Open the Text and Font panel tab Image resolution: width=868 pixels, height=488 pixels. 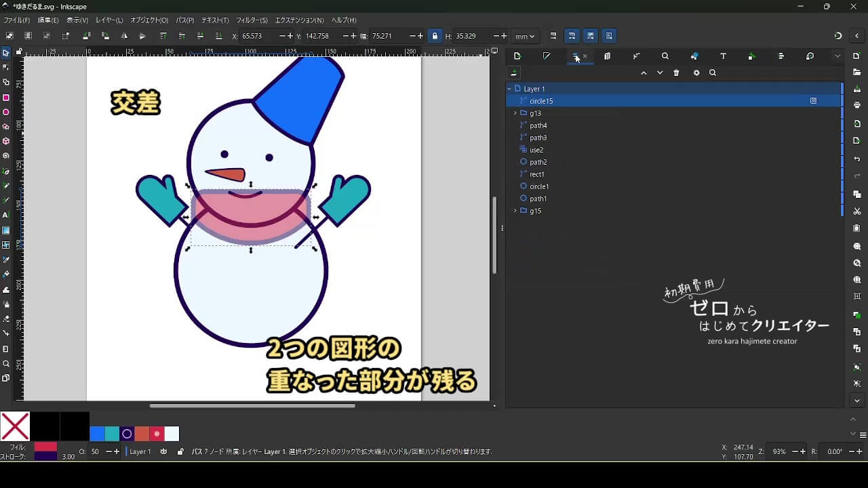click(x=723, y=56)
